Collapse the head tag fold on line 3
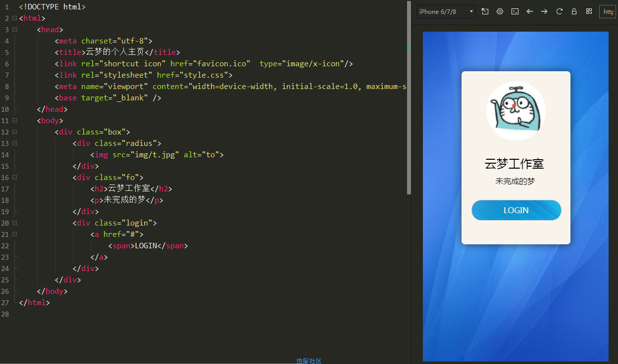The width and height of the screenshot is (618, 364). tap(14, 30)
